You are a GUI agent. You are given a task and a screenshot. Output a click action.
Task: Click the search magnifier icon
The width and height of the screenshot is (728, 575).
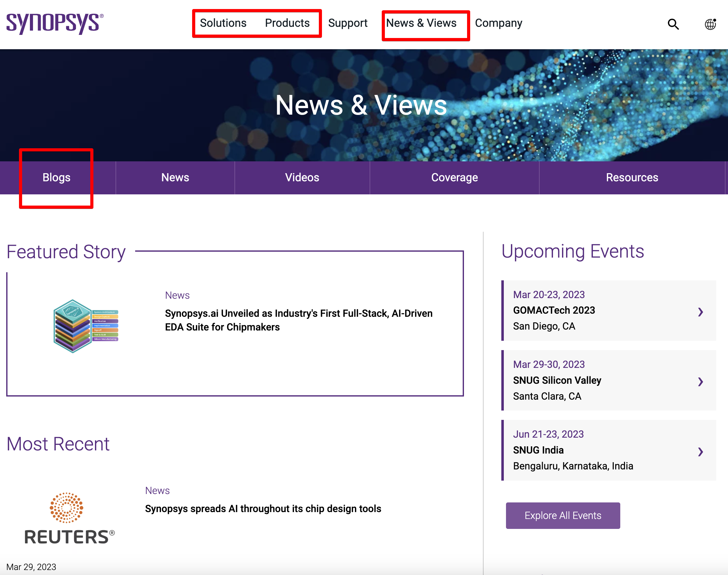click(x=673, y=24)
